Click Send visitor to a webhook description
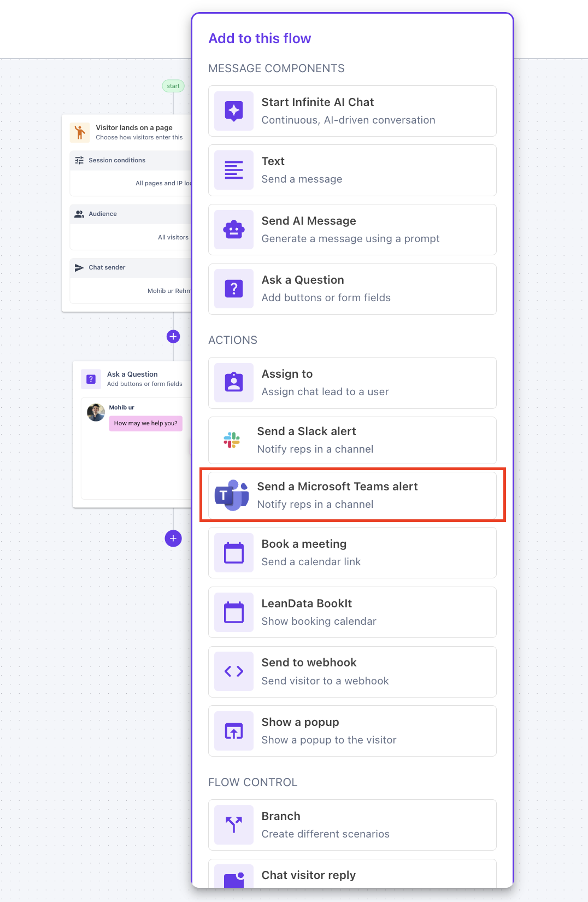This screenshot has height=902, width=588. [325, 681]
